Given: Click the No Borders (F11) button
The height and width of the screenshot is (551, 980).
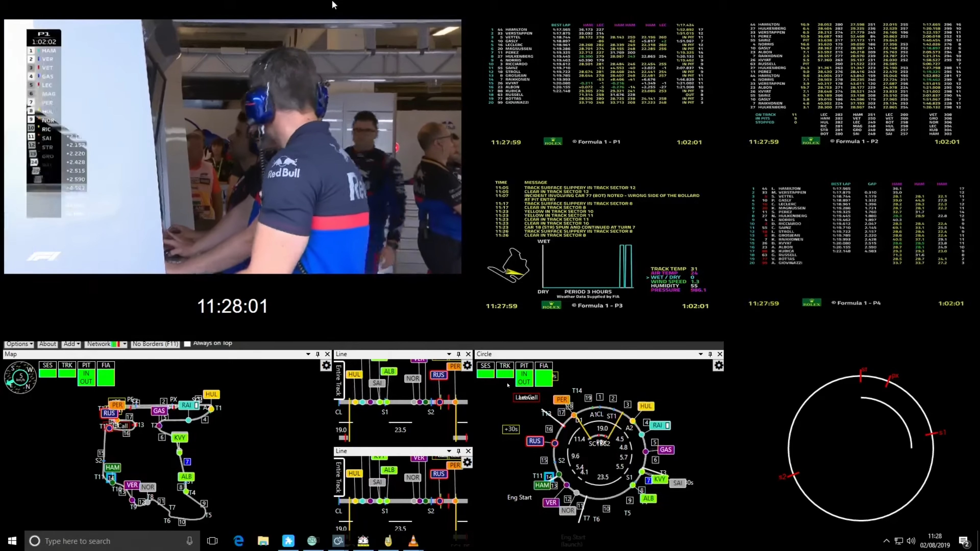Looking at the screenshot, I should click(x=155, y=344).
